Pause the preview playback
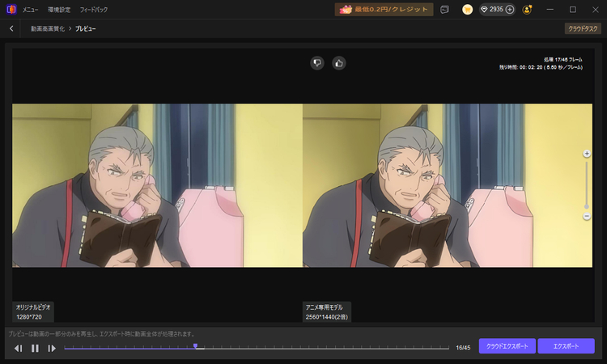607x364 pixels. tap(35, 349)
